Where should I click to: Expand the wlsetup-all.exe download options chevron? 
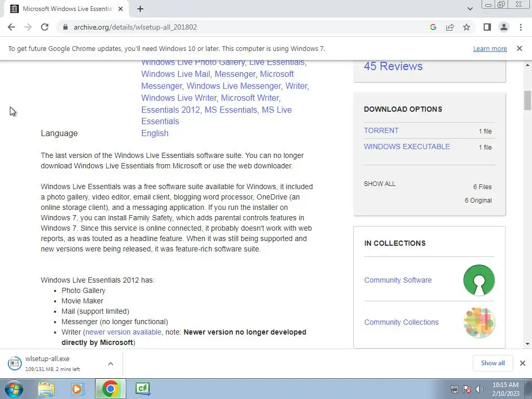(x=111, y=364)
